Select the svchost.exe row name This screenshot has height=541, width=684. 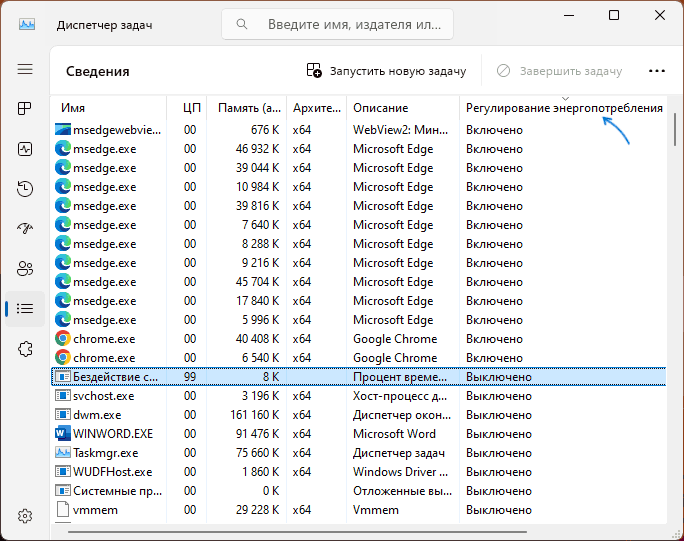click(103, 396)
